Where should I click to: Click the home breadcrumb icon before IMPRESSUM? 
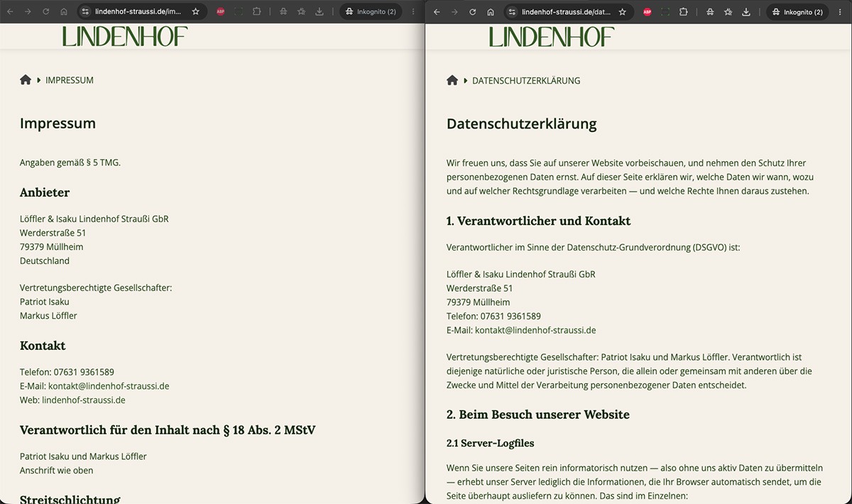[x=26, y=80]
